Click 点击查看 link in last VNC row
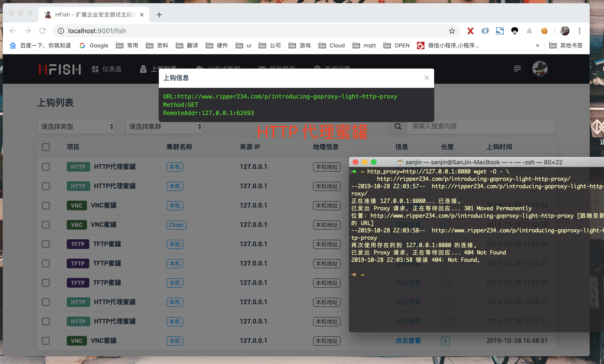Image resolution: width=604 pixels, height=364 pixels. point(408,341)
